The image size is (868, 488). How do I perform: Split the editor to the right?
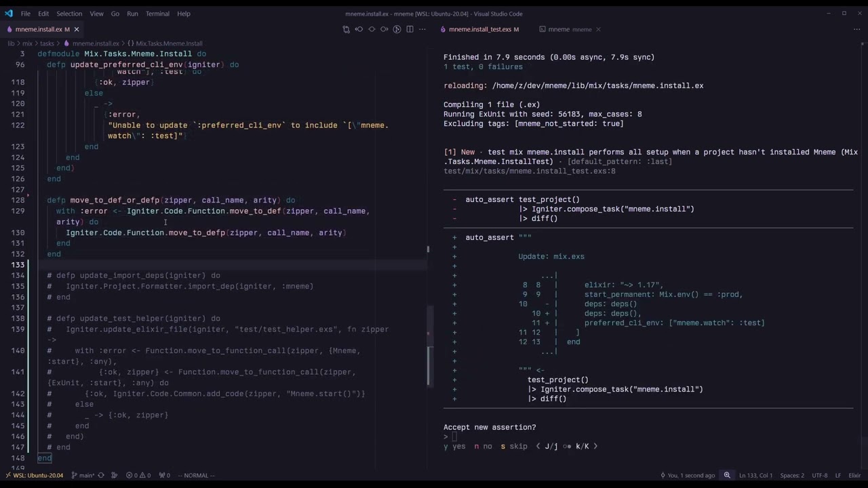pyautogui.click(x=410, y=29)
